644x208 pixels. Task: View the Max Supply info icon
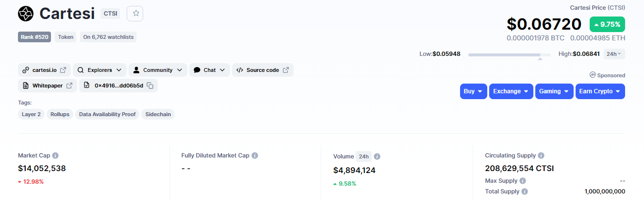[523, 181]
